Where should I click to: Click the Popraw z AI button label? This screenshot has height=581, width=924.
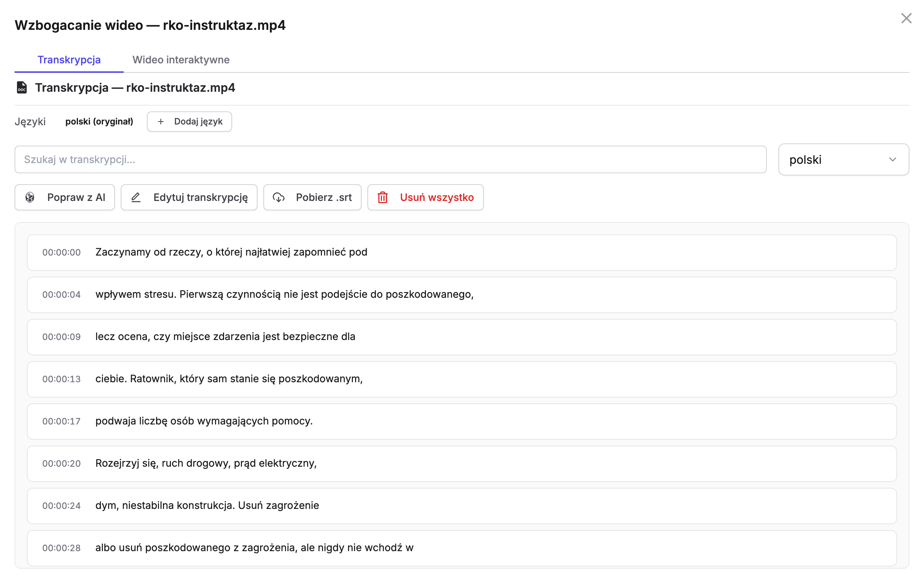[76, 197]
